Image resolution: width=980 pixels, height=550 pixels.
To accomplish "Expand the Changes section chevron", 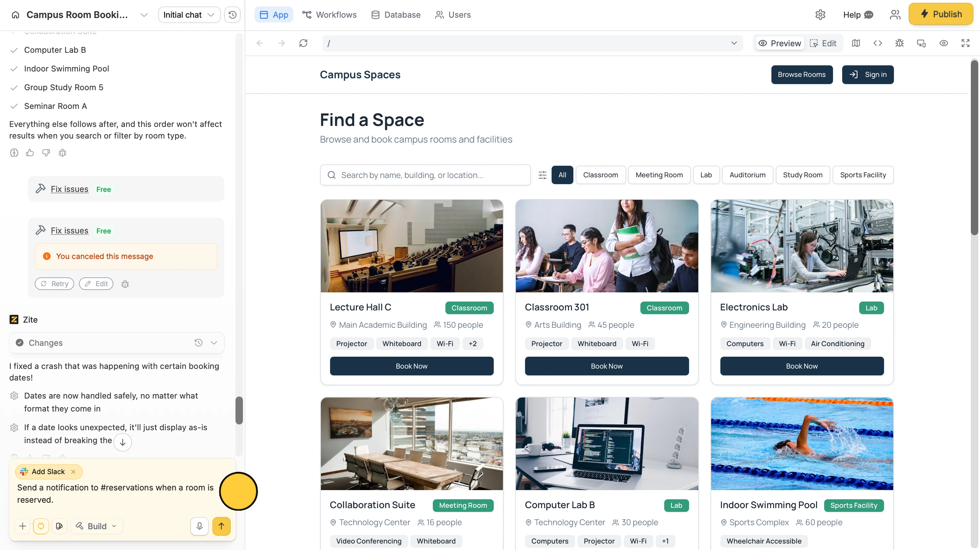I will click(x=214, y=343).
